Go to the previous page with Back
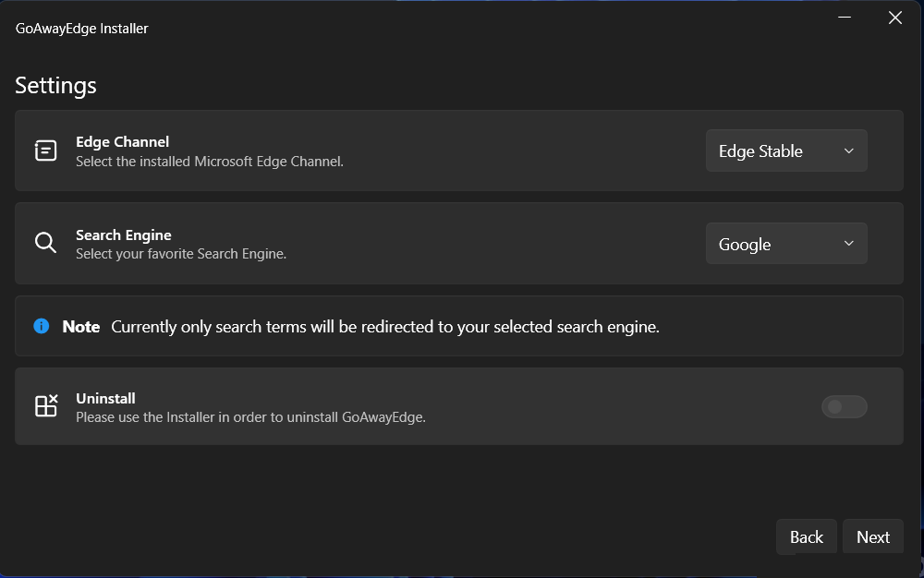This screenshot has height=578, width=924. 806,537
